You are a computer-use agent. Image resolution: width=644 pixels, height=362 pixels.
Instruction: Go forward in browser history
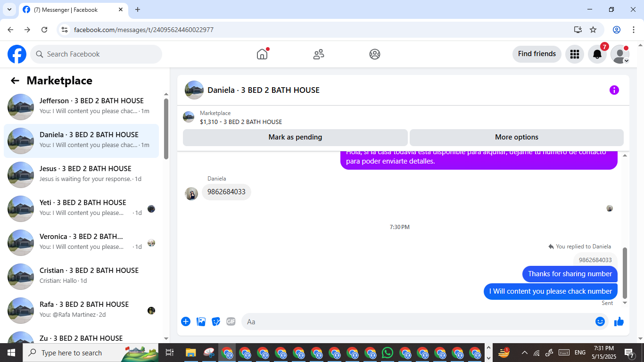(x=27, y=30)
